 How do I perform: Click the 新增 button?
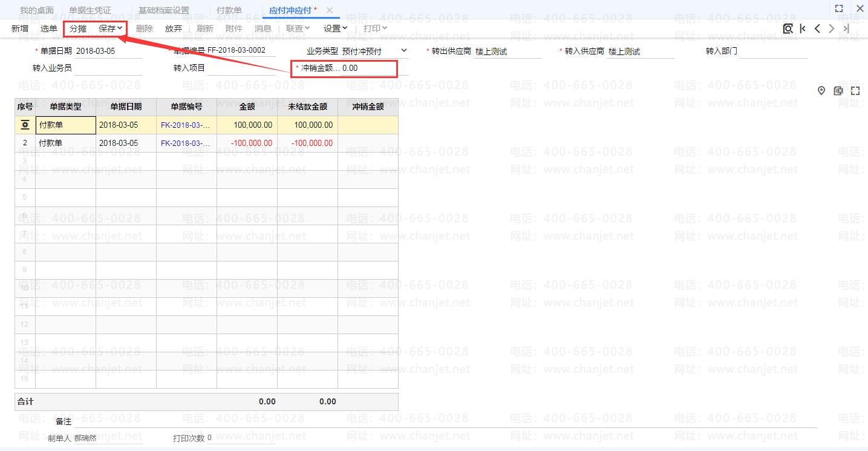(x=20, y=28)
